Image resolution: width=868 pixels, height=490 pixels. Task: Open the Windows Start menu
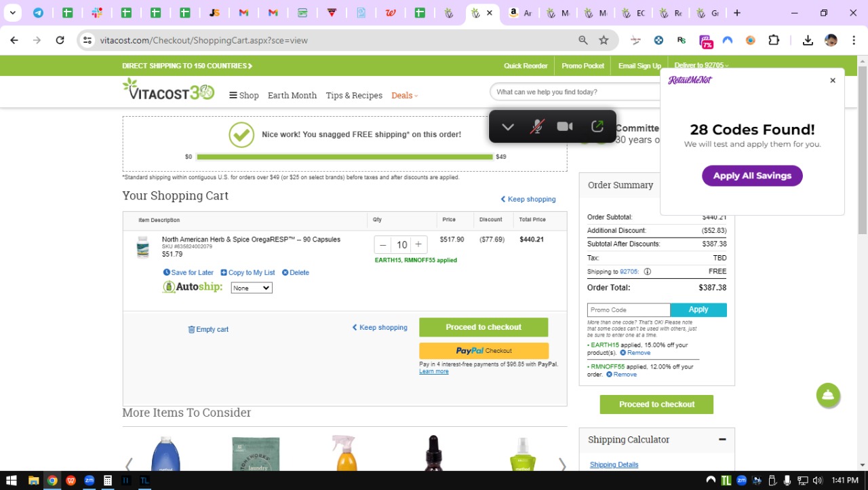point(11,480)
